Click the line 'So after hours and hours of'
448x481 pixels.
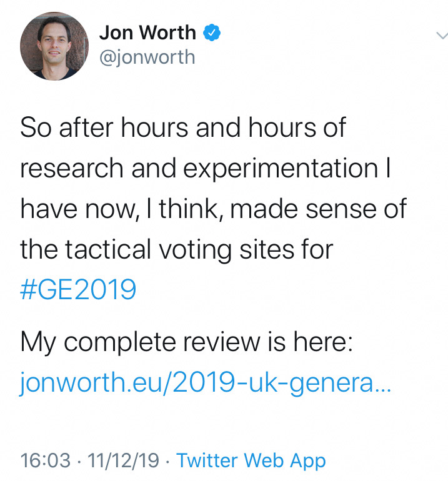click(x=183, y=127)
